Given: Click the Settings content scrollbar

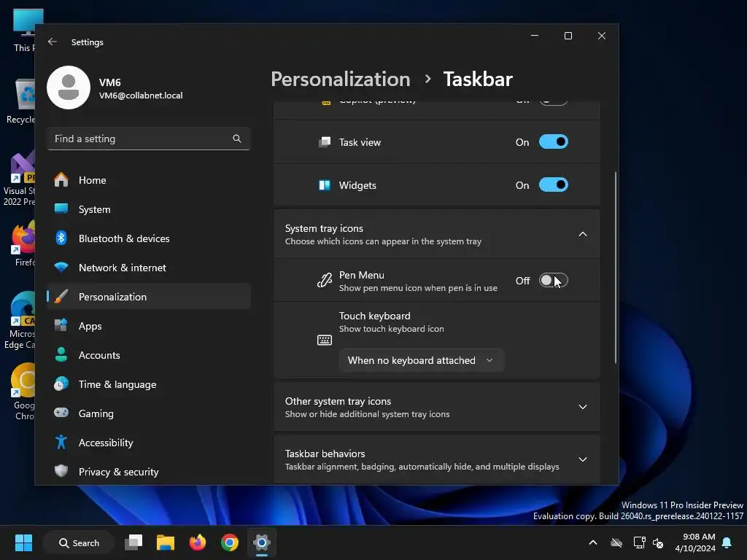Looking at the screenshot, I should pyautogui.click(x=616, y=268).
